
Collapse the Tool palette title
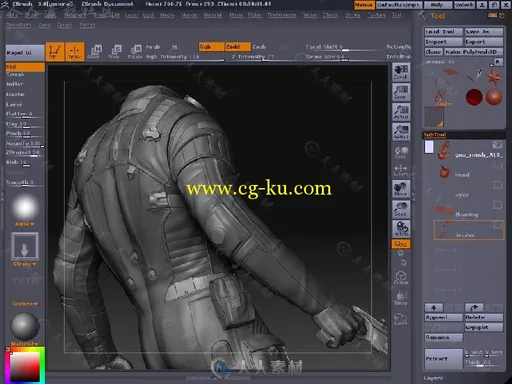click(x=437, y=16)
